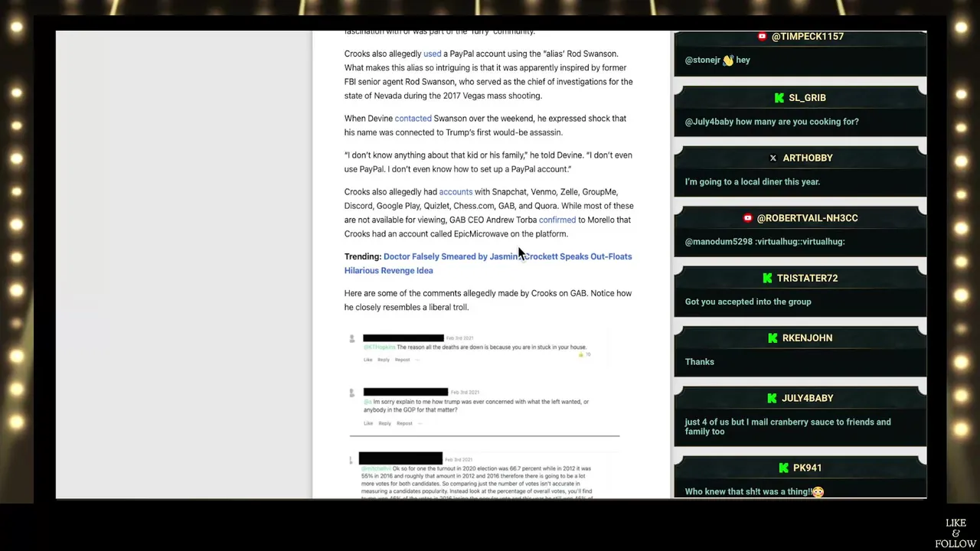Click the Kick icon beside PK941

[x=784, y=468]
